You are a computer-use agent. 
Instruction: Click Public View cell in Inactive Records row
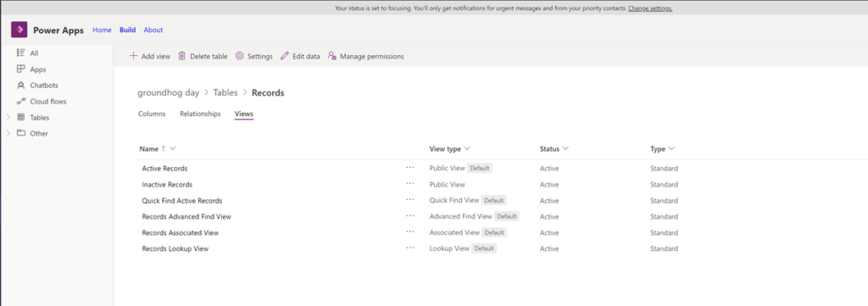[448, 184]
